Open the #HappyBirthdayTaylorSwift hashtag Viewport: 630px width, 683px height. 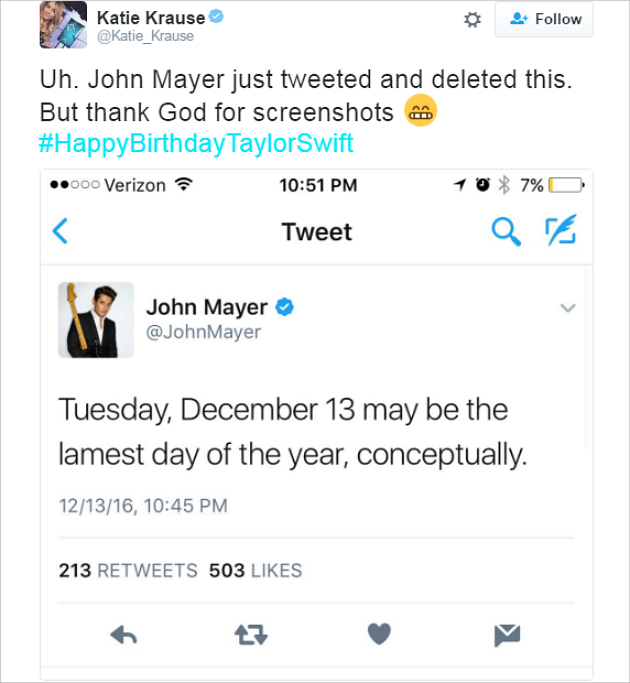coord(195,143)
